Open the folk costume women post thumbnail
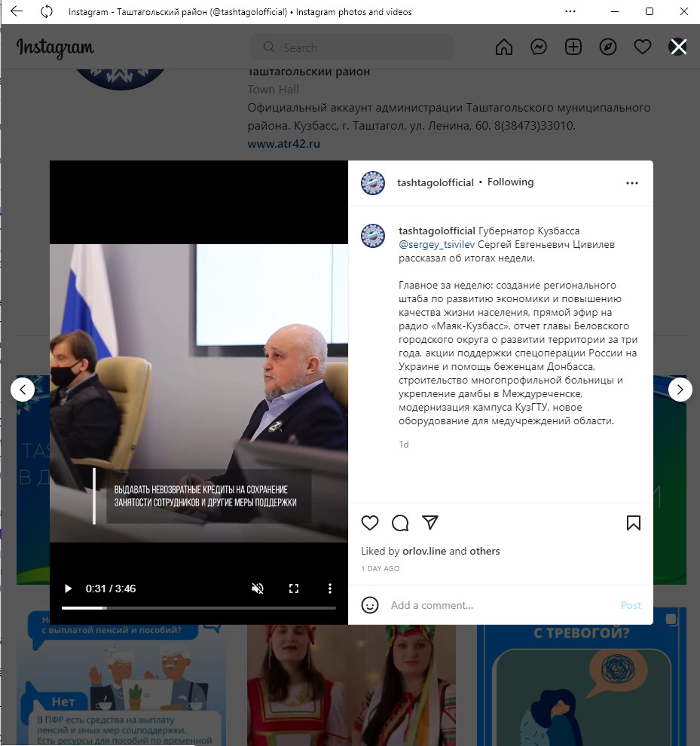Image resolution: width=700 pixels, height=746 pixels. pos(351,685)
